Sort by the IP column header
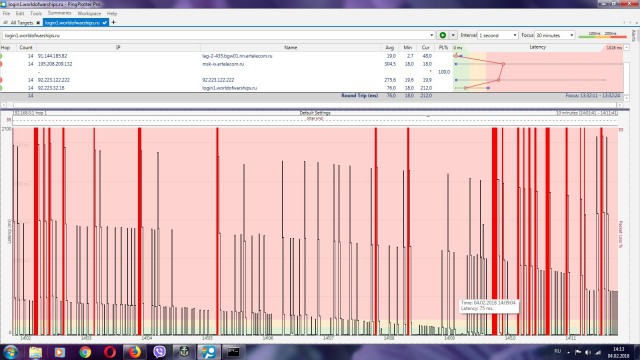The width and height of the screenshot is (640, 360). coord(118,48)
